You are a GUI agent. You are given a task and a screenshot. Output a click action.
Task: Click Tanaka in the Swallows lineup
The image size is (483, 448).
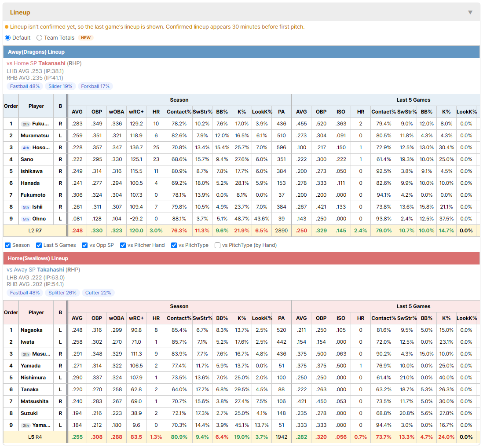click(29, 390)
